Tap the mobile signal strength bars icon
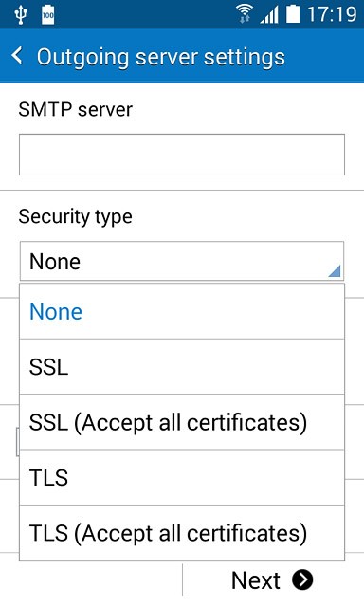Screen dimensions: 364x607 pos(269,15)
